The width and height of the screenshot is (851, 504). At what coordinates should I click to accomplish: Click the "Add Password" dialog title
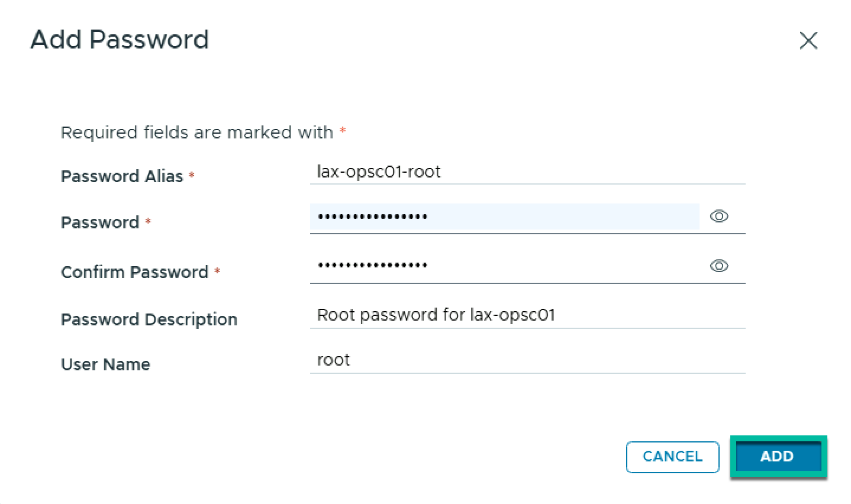click(x=120, y=40)
